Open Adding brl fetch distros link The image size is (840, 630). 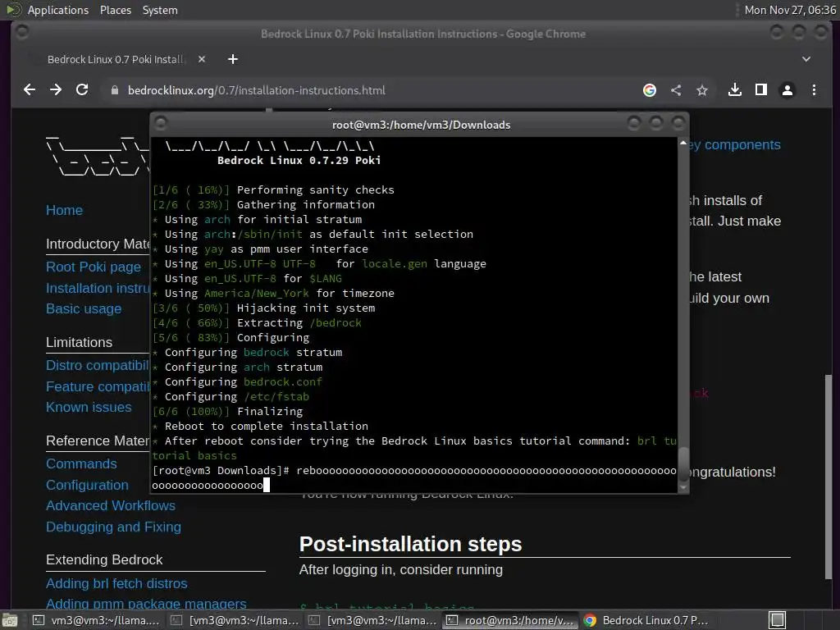(x=116, y=583)
